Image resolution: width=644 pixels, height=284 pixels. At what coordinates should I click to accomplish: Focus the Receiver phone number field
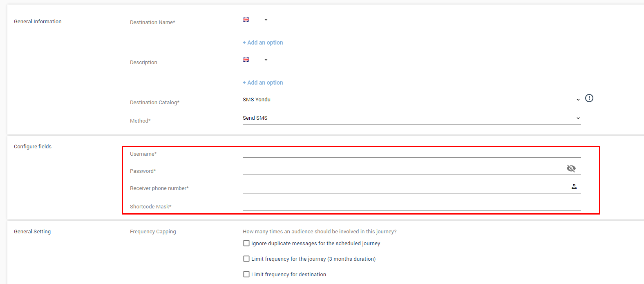[x=405, y=187]
